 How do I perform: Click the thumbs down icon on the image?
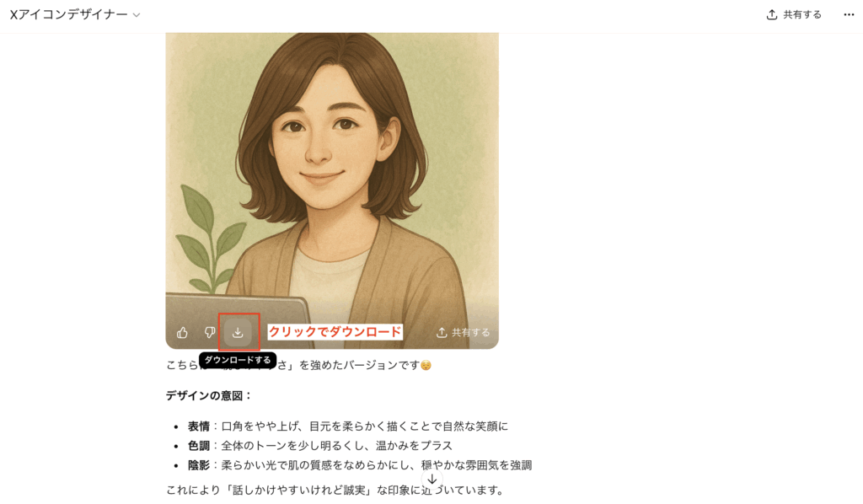210,332
